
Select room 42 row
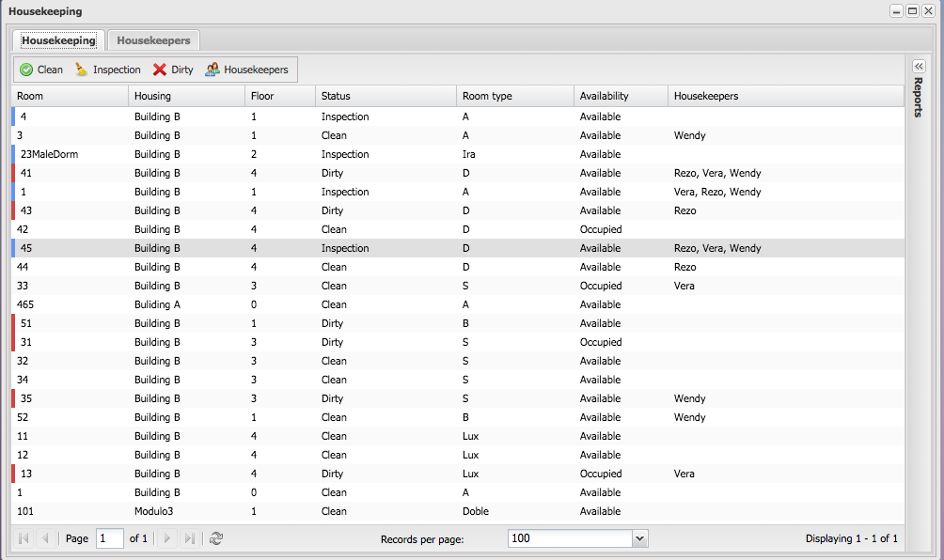(458, 229)
